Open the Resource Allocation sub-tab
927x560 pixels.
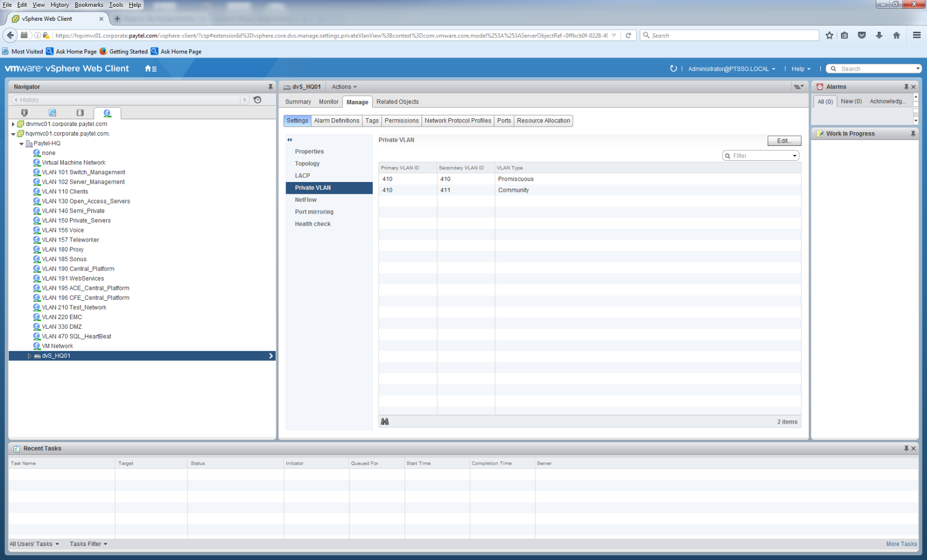point(543,121)
